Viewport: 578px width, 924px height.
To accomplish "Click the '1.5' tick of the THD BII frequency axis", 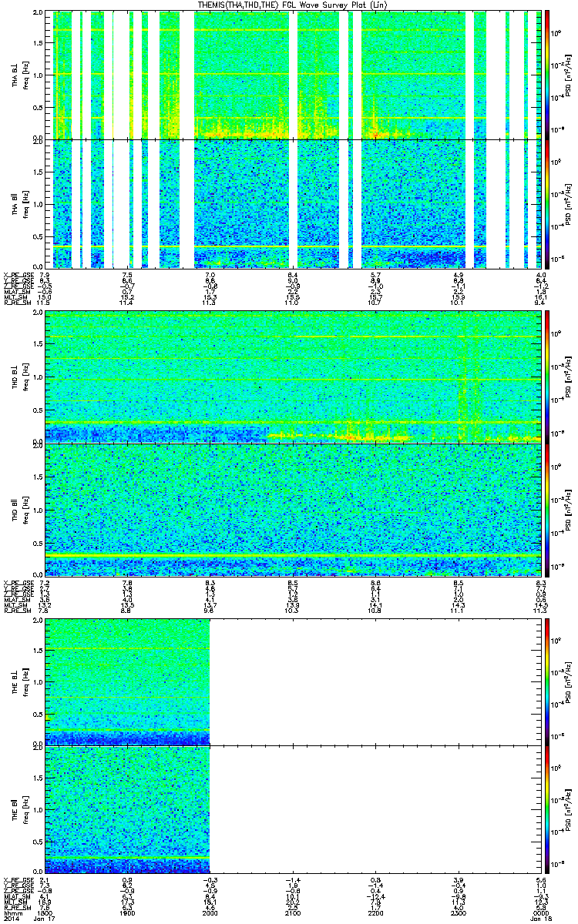I will 38,477.
